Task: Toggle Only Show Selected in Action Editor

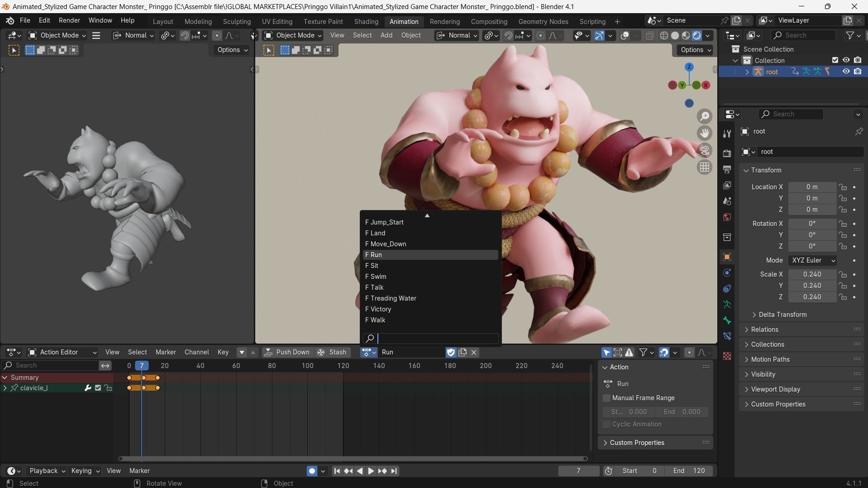Action: click(x=606, y=352)
